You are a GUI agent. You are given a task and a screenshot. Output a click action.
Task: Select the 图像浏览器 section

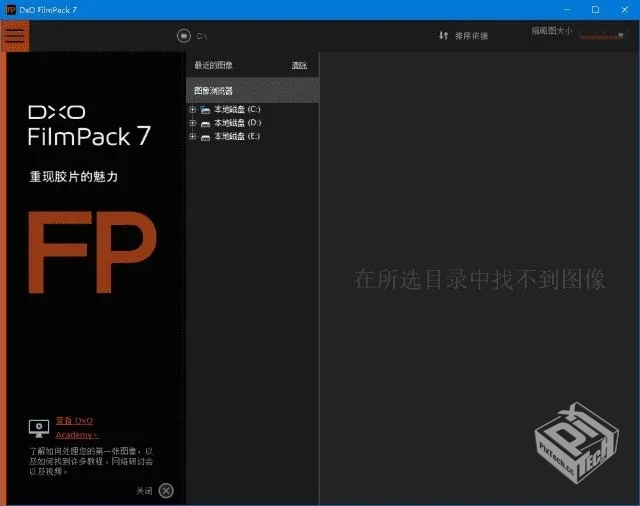pos(253,91)
